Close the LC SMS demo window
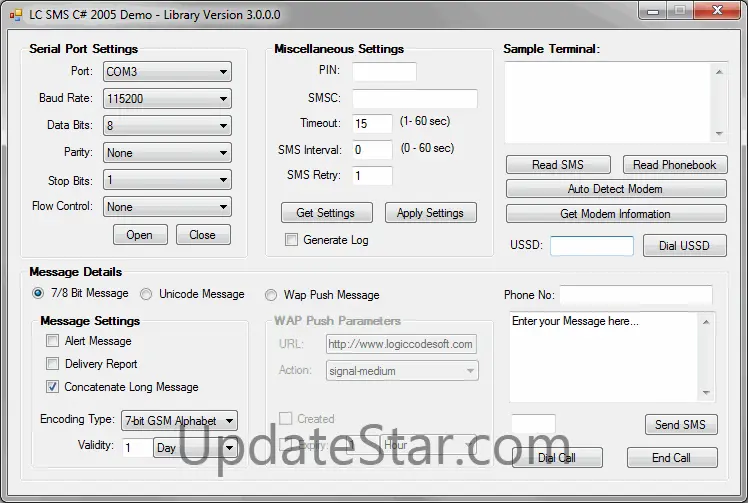 point(717,10)
